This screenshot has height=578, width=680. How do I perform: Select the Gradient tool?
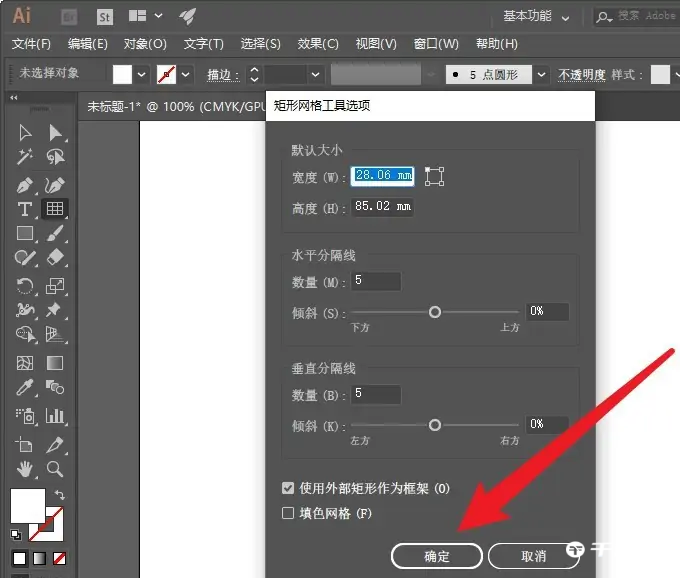55,363
